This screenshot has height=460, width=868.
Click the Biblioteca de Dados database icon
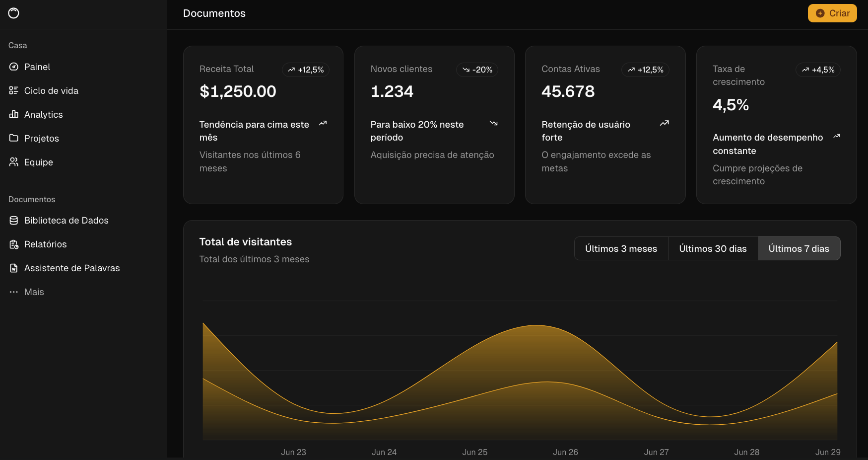[14, 221]
